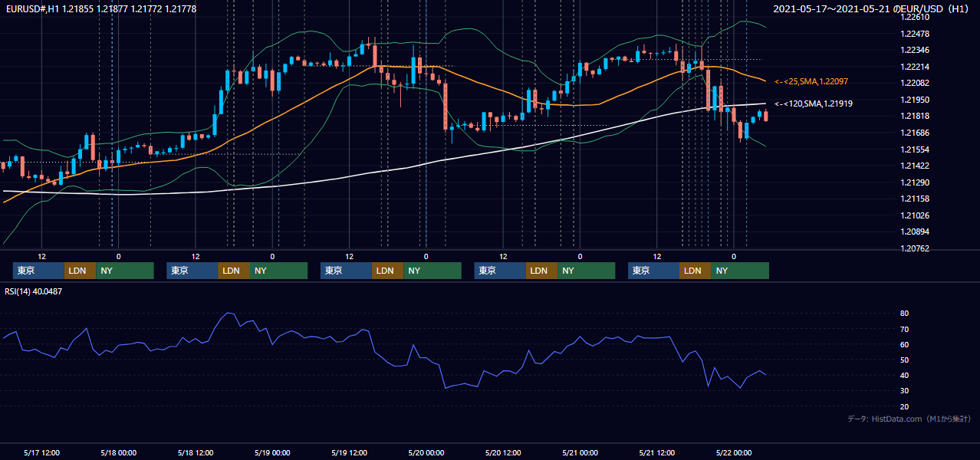Click the 5/21 12:00 time label
The height and width of the screenshot is (460, 980).
coord(657,452)
